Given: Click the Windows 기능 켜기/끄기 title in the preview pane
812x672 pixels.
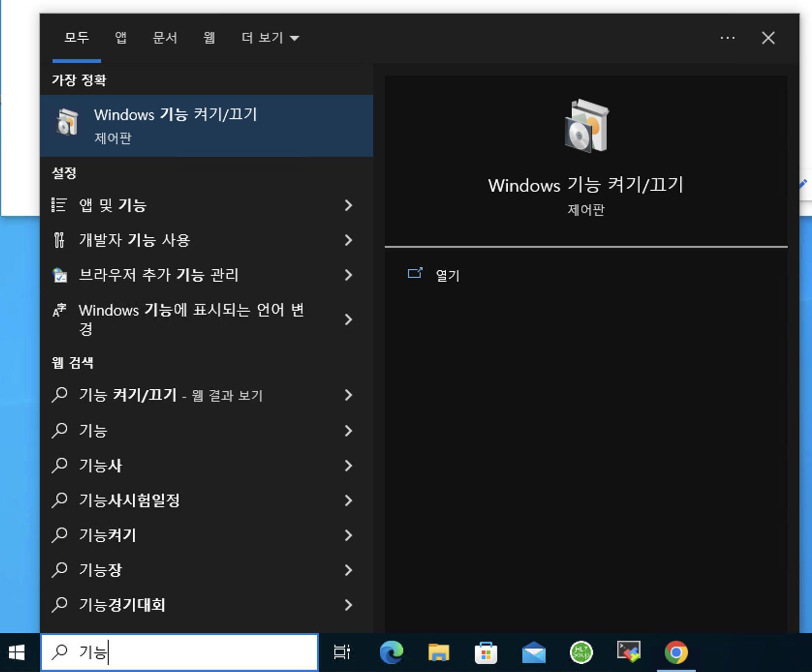Looking at the screenshot, I should pos(586,185).
